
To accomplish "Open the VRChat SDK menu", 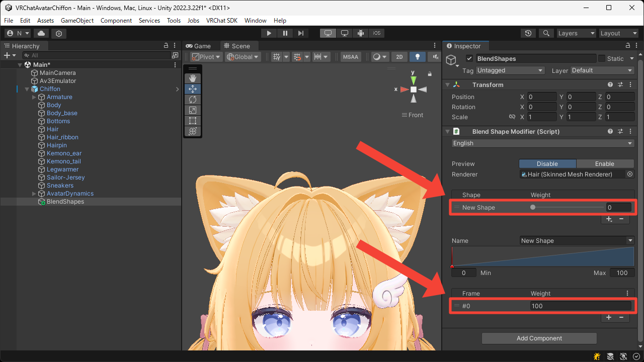I will point(222,21).
